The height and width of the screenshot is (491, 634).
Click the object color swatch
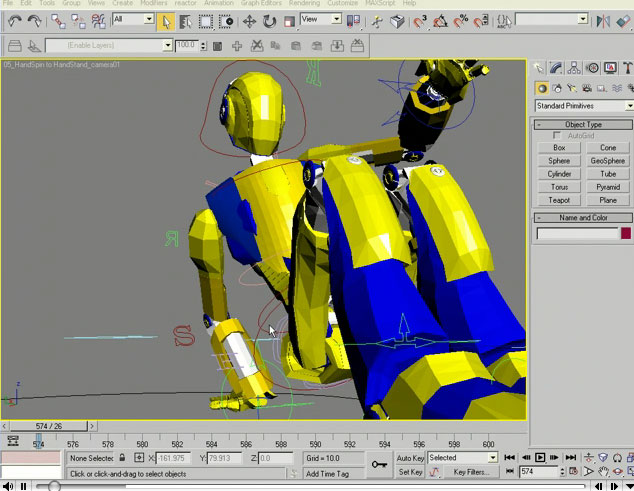click(x=626, y=234)
